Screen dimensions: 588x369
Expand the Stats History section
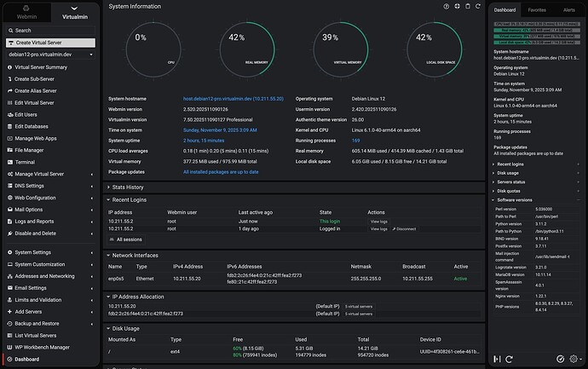(x=125, y=187)
